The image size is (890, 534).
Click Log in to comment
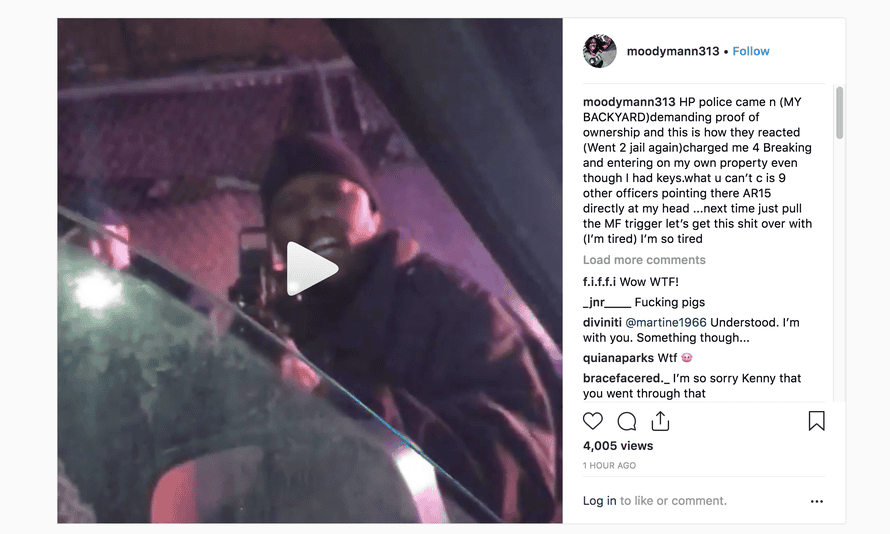(599, 501)
